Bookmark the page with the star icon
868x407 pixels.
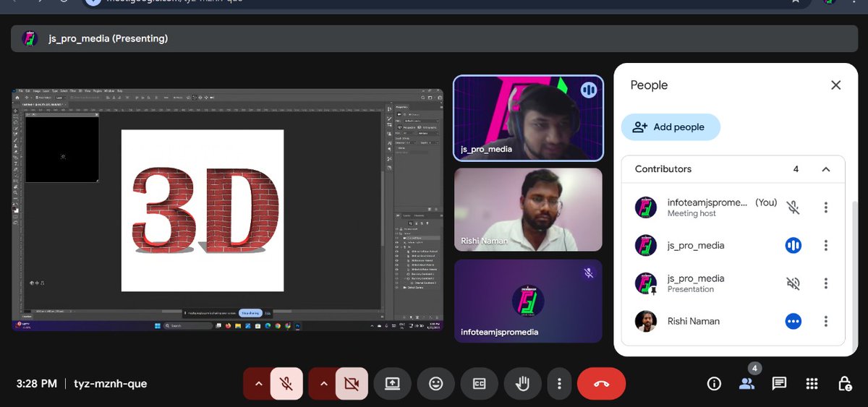tap(796, 1)
